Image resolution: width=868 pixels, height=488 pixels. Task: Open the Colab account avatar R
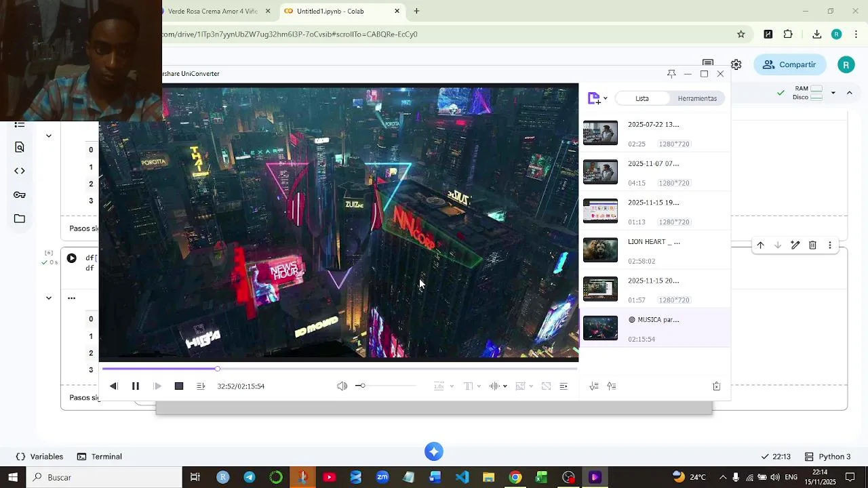[x=846, y=64]
